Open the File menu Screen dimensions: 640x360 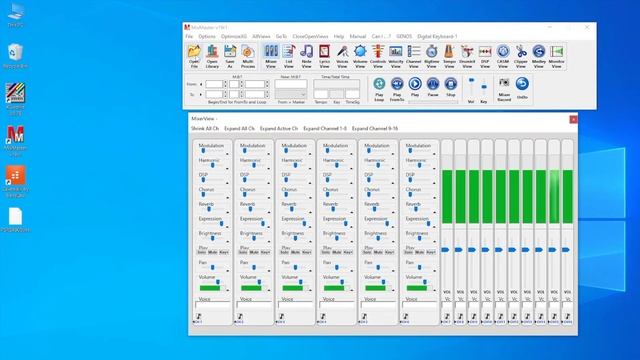pyautogui.click(x=189, y=36)
